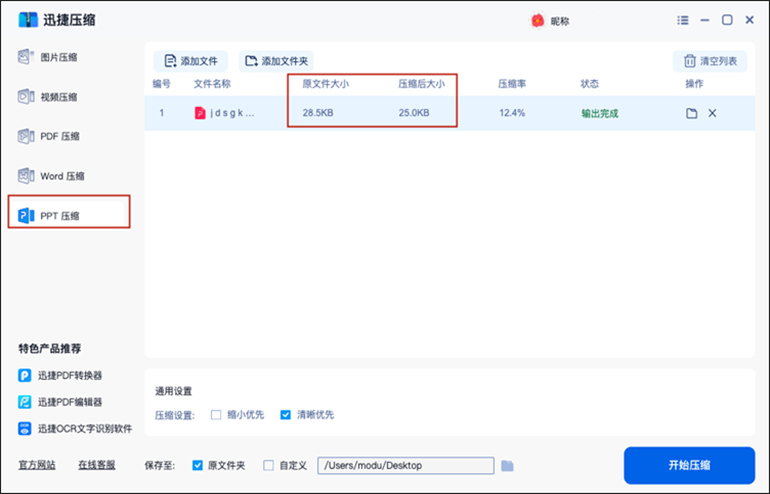Click the 通用设置 heading
This screenshot has height=494, width=770.
click(174, 391)
